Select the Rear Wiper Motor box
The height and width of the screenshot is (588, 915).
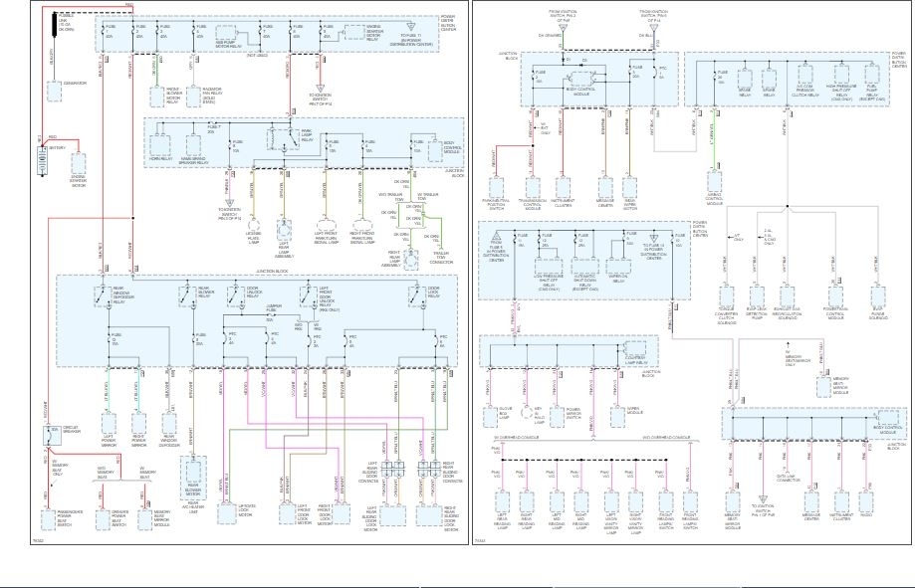pyautogui.click(x=629, y=188)
